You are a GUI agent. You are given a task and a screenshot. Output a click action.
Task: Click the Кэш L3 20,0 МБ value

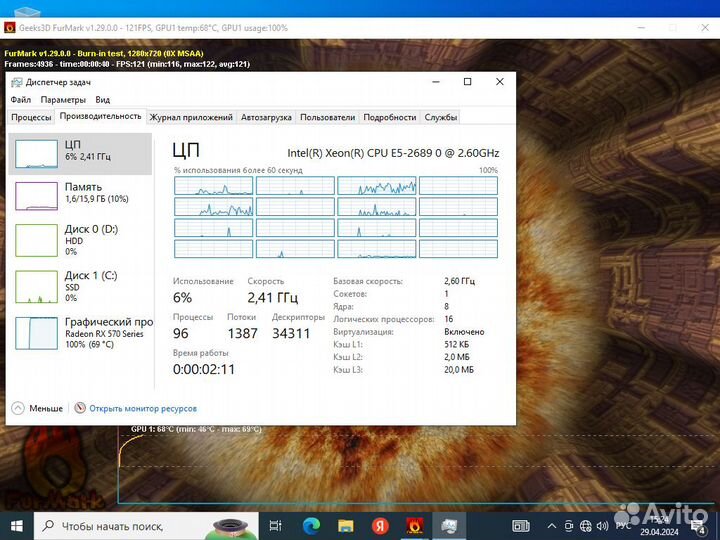click(x=459, y=370)
